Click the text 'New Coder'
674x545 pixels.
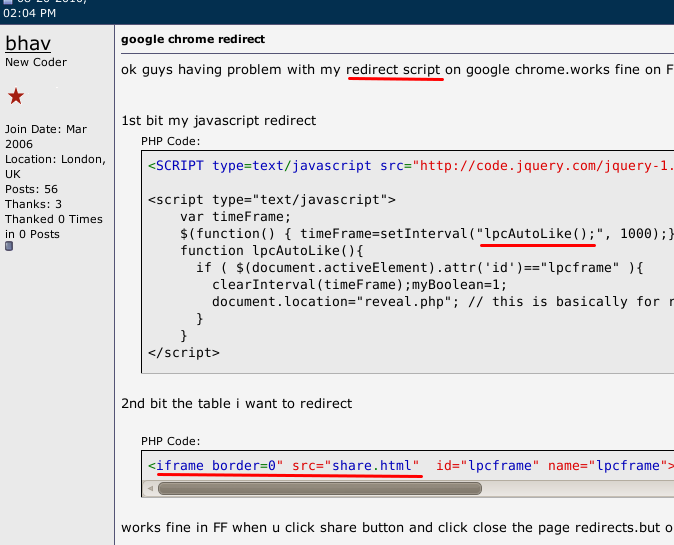tap(36, 62)
